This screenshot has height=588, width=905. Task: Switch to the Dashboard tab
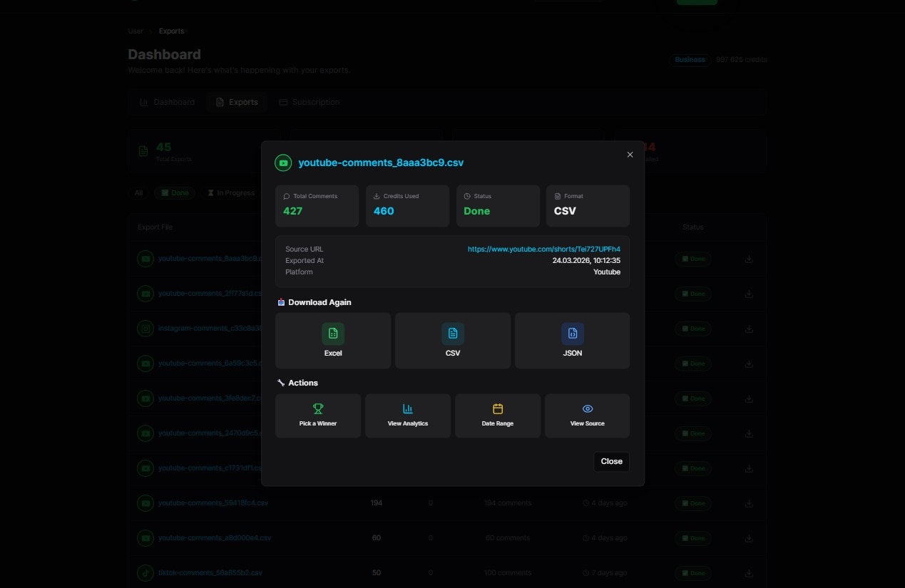(x=167, y=103)
